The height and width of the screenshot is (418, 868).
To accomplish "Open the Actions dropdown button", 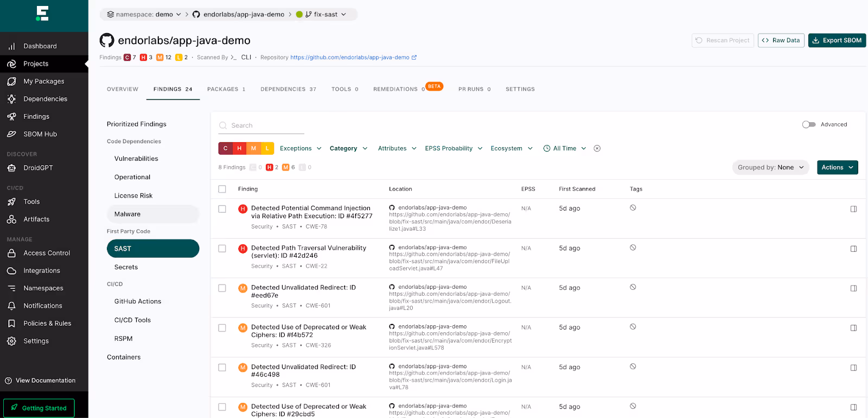I will pyautogui.click(x=837, y=167).
